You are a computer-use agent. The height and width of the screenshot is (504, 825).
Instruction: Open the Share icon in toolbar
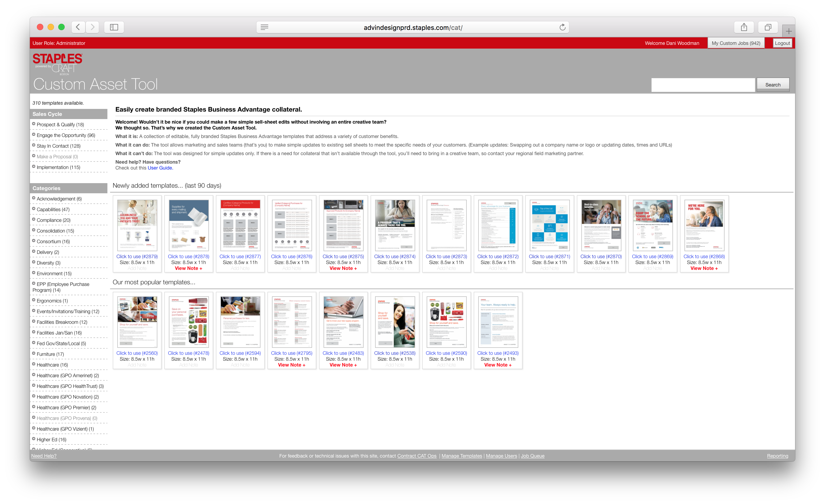744,27
